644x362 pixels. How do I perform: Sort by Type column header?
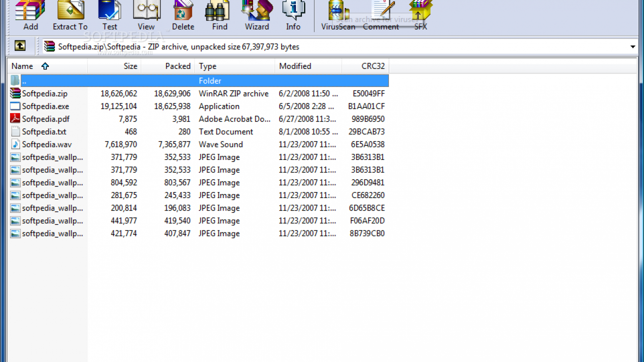click(x=235, y=66)
